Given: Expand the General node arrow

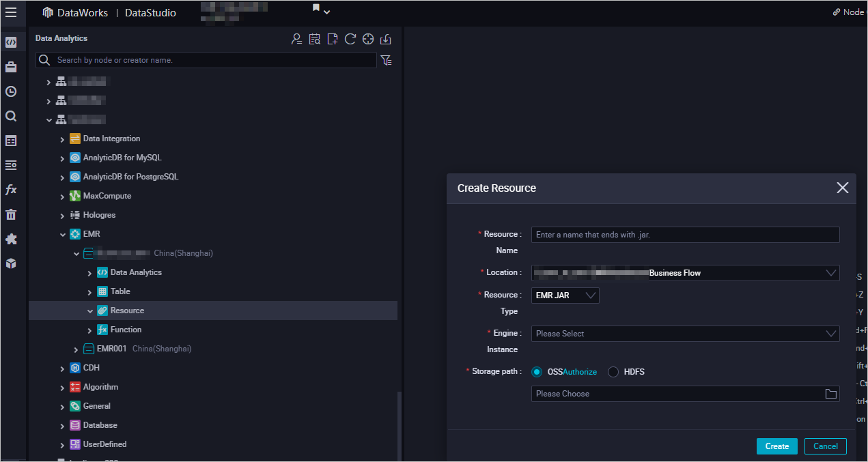Looking at the screenshot, I should [x=62, y=407].
